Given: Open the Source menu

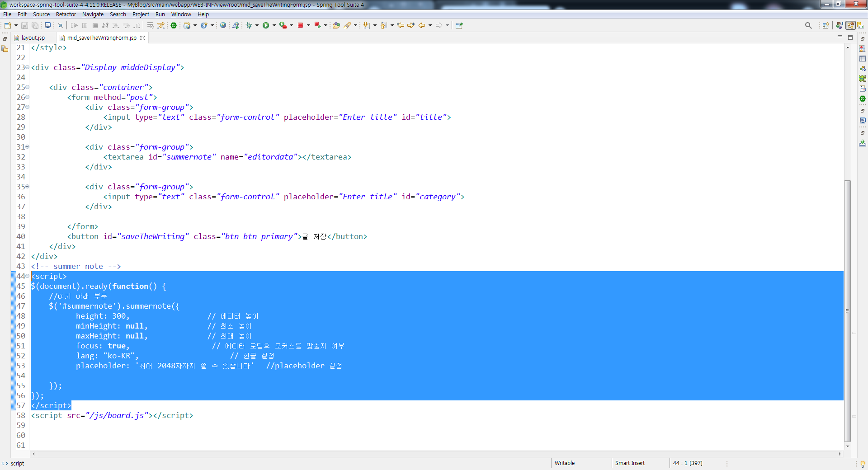Looking at the screenshot, I should (41, 14).
